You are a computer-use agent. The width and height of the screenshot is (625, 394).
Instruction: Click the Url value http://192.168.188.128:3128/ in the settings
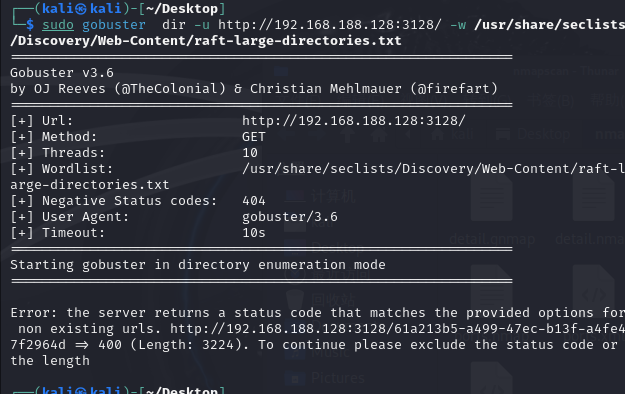coord(354,121)
